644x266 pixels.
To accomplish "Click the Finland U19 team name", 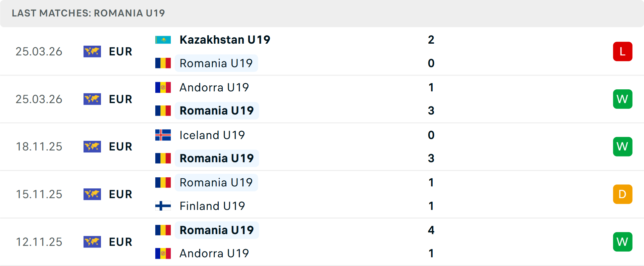I will pos(212,206).
